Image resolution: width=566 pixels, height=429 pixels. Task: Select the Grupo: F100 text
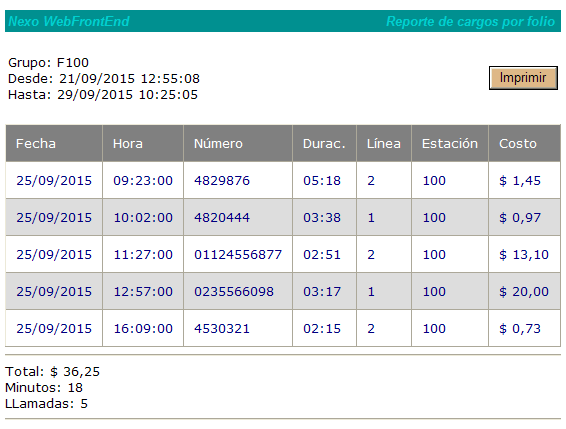[48, 62]
